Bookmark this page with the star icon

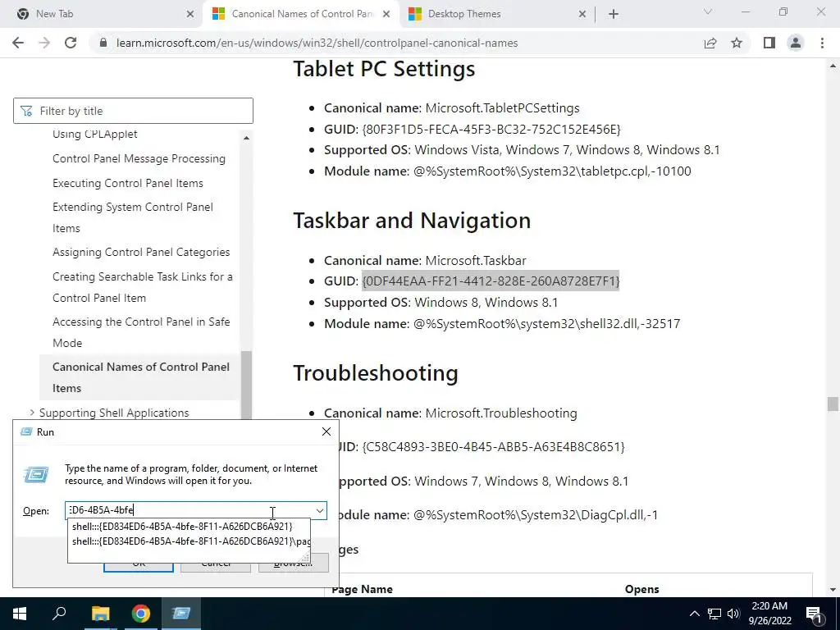[x=737, y=43]
